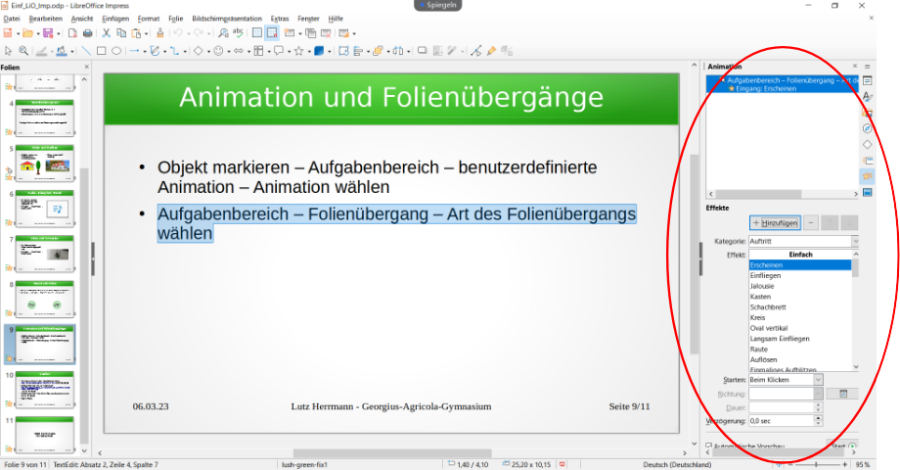
Task: Remove effect with the minus button
Action: click(x=811, y=223)
